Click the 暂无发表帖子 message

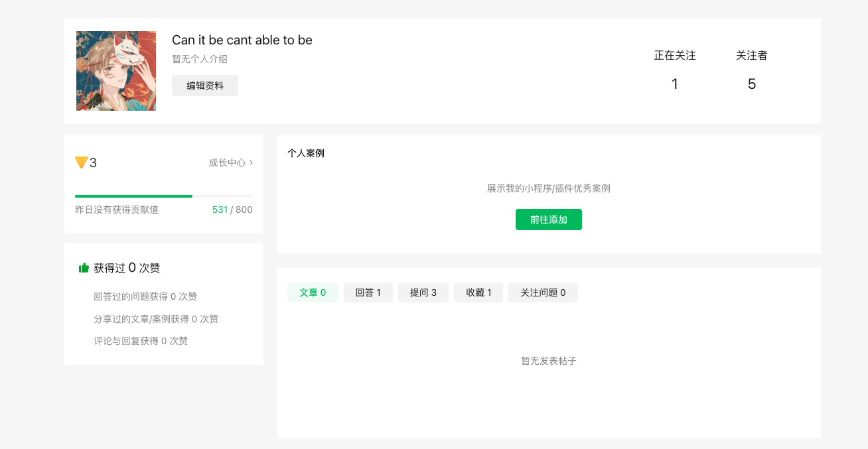click(x=549, y=361)
